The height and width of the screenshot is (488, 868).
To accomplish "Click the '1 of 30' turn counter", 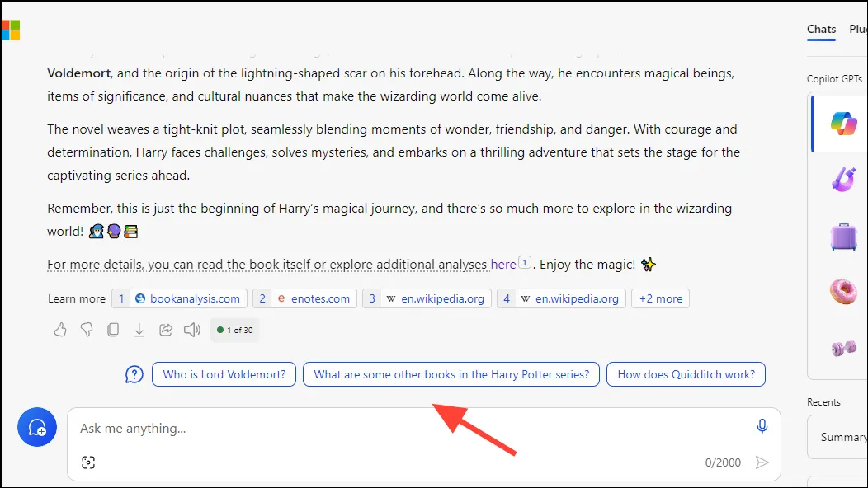I will click(x=234, y=330).
